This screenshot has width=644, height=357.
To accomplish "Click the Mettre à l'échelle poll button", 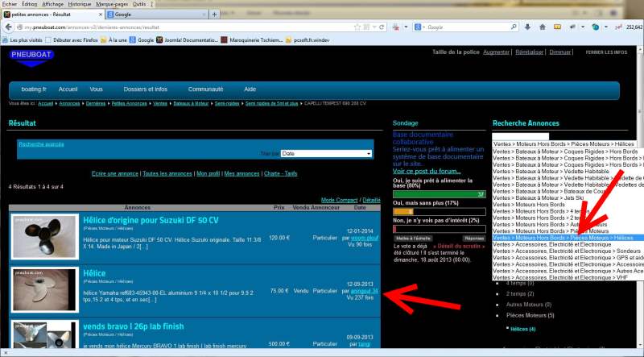I will pos(415,239).
